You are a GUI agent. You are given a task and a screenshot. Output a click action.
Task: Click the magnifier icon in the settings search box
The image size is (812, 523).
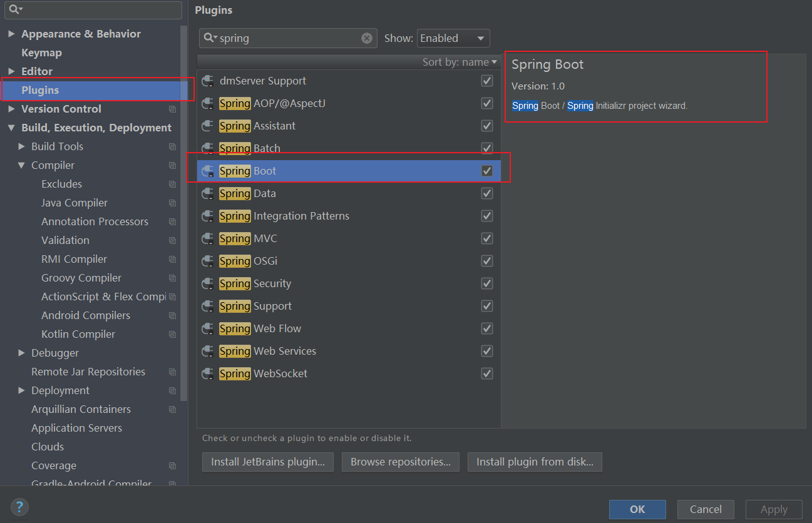point(14,9)
